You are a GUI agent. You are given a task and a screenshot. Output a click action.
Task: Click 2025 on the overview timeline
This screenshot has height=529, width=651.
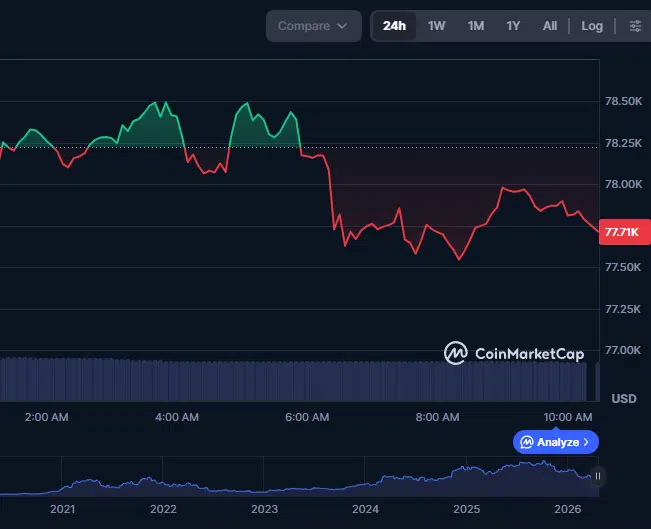[x=467, y=509]
